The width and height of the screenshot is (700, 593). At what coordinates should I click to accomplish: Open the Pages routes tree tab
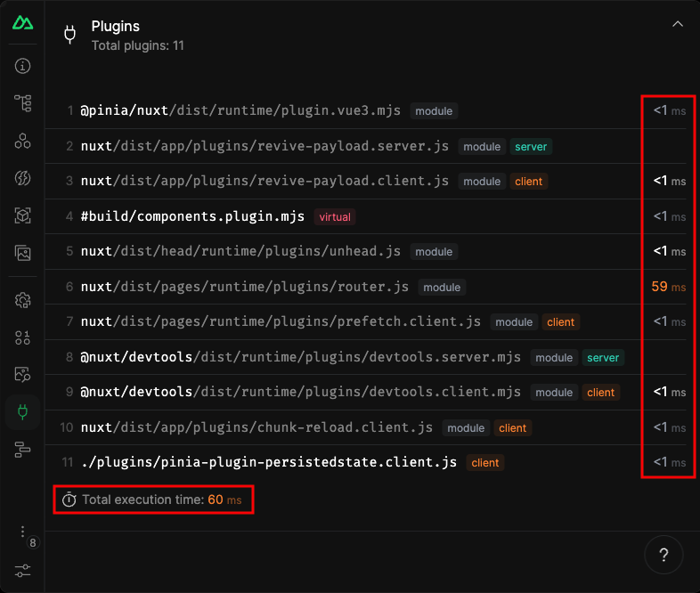coord(23,103)
